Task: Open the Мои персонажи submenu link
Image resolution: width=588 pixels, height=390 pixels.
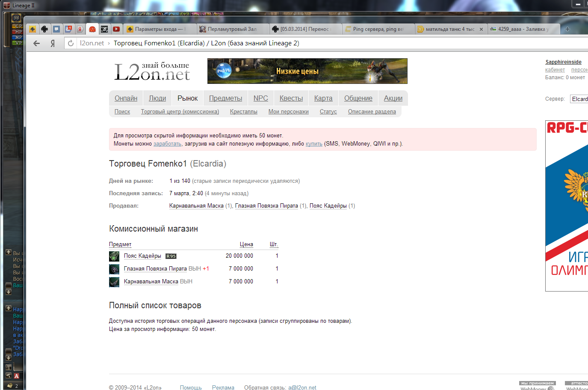Action: [289, 111]
